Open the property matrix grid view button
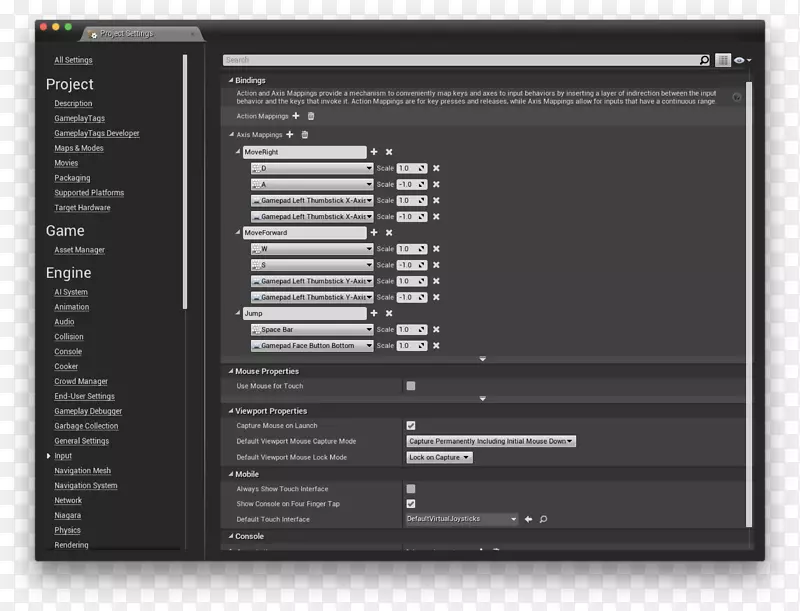Viewport: 800px width, 611px height. pyautogui.click(x=722, y=60)
